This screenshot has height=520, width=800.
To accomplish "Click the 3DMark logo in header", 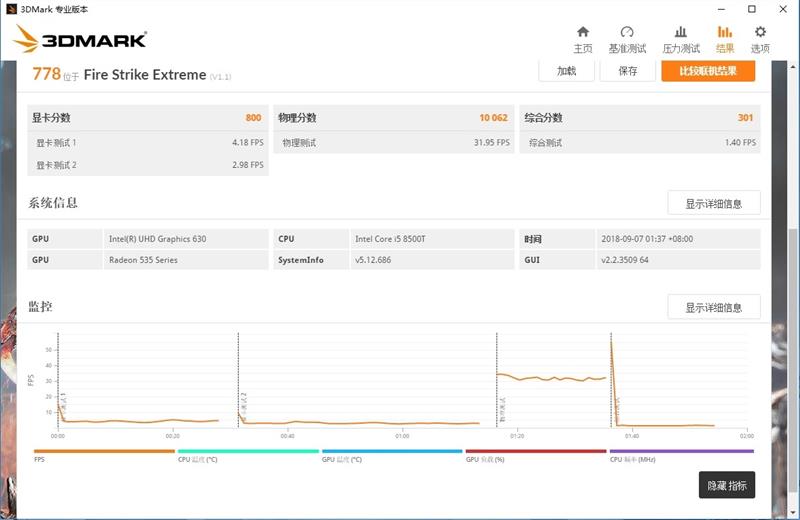I will point(80,40).
